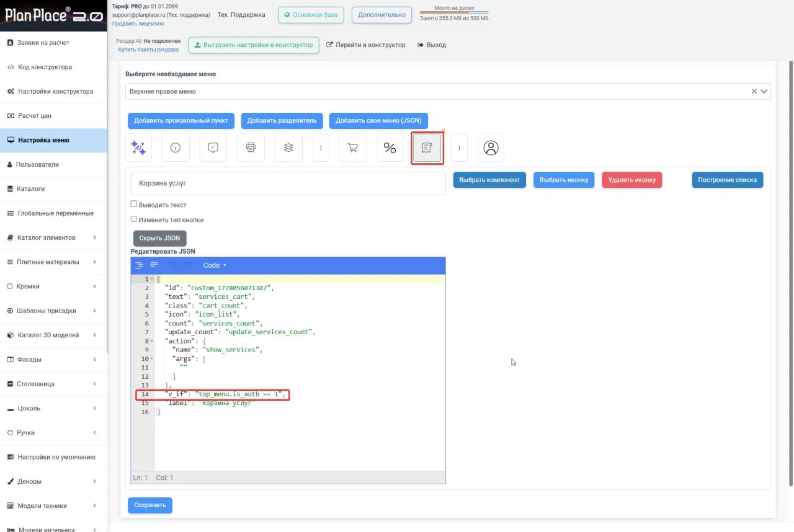Select the percent discount menu icon
Image resolution: width=794 pixels, height=532 pixels.
[x=390, y=148]
